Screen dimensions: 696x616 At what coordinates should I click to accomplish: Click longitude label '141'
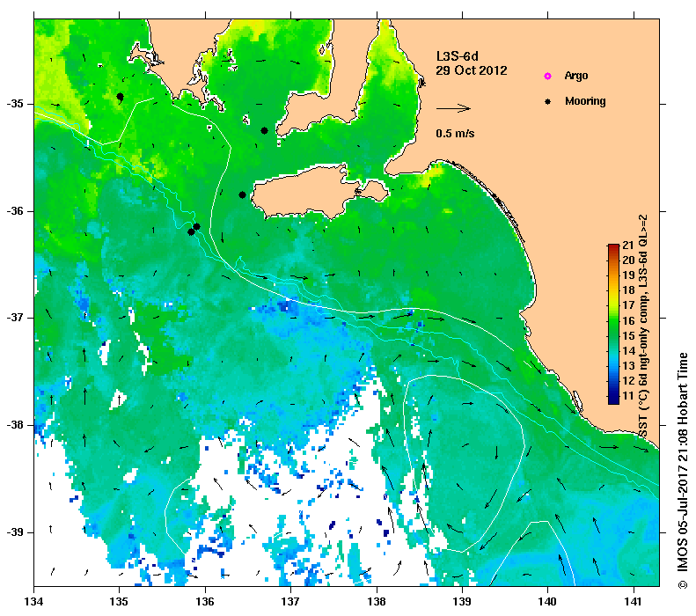[x=634, y=602]
